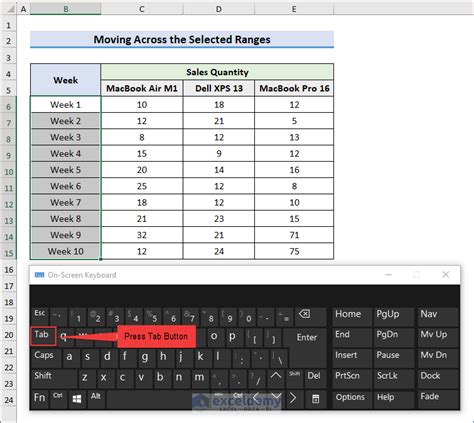Click the title cell Moving Across the Selected Ranges
This screenshot has width=474, height=423.
[x=182, y=39]
